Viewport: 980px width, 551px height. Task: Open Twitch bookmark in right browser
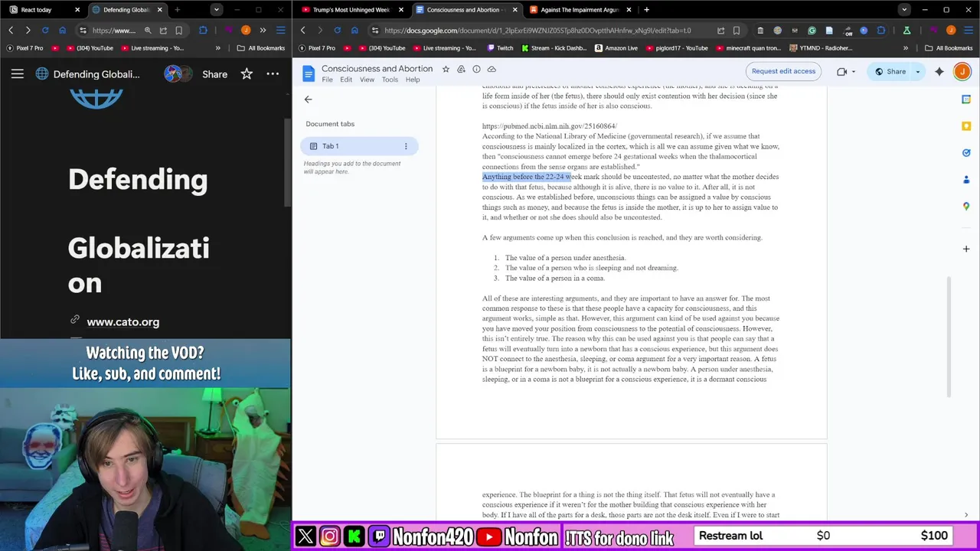point(500,48)
